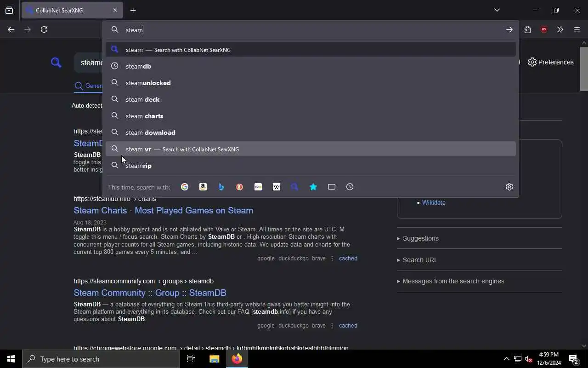Open the Windows Start menu
588x368 pixels.
(11, 359)
